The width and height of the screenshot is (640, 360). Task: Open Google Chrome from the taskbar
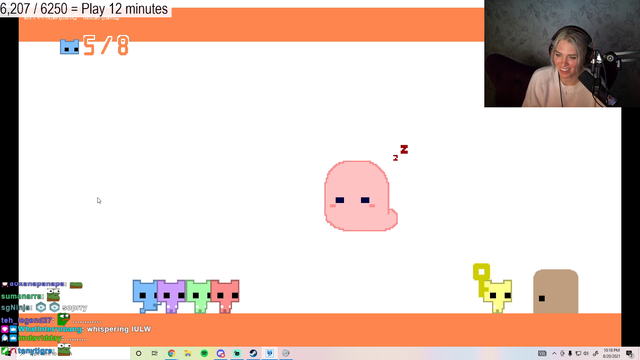pyautogui.click(x=171, y=353)
